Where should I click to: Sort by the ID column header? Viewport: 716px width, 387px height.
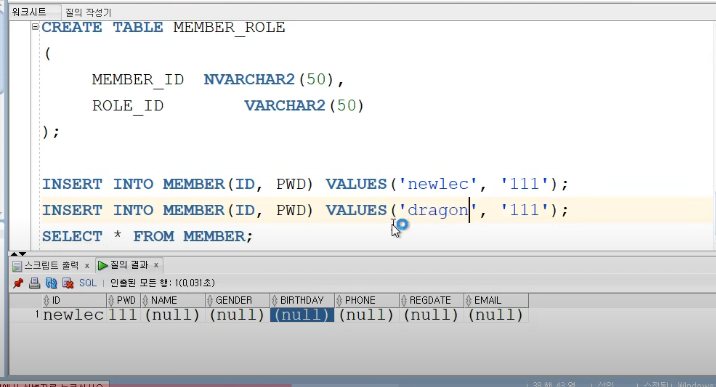(x=74, y=300)
